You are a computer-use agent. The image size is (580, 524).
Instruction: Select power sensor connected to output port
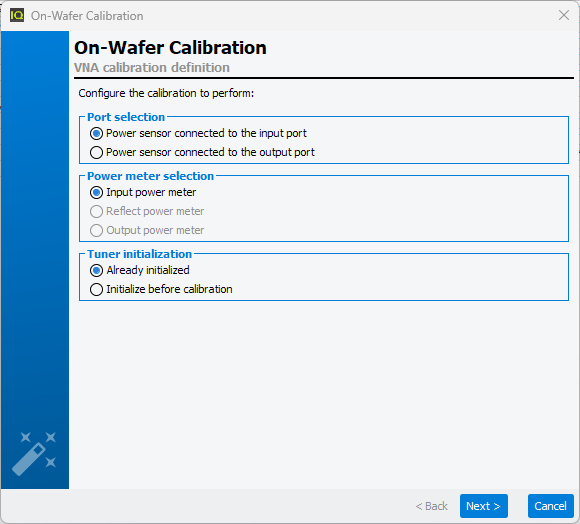(202, 152)
